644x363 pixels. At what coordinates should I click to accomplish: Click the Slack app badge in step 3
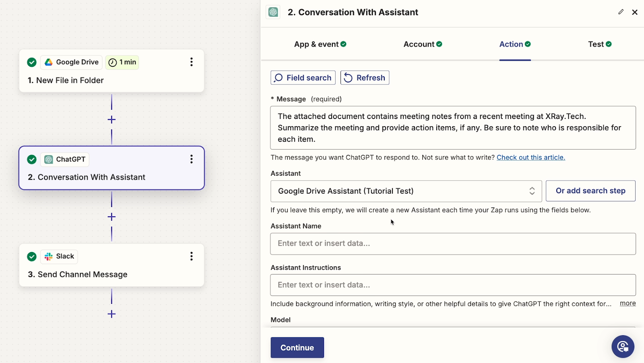coord(59,256)
